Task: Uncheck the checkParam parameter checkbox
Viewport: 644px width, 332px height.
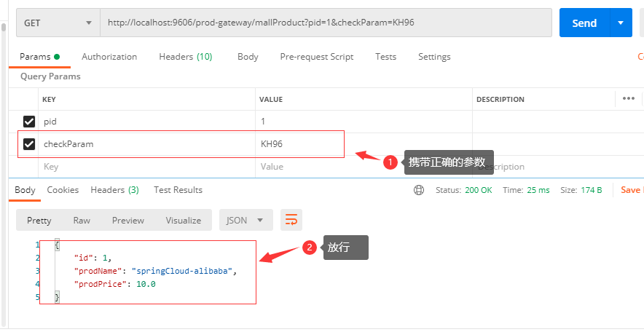Action: (x=29, y=144)
